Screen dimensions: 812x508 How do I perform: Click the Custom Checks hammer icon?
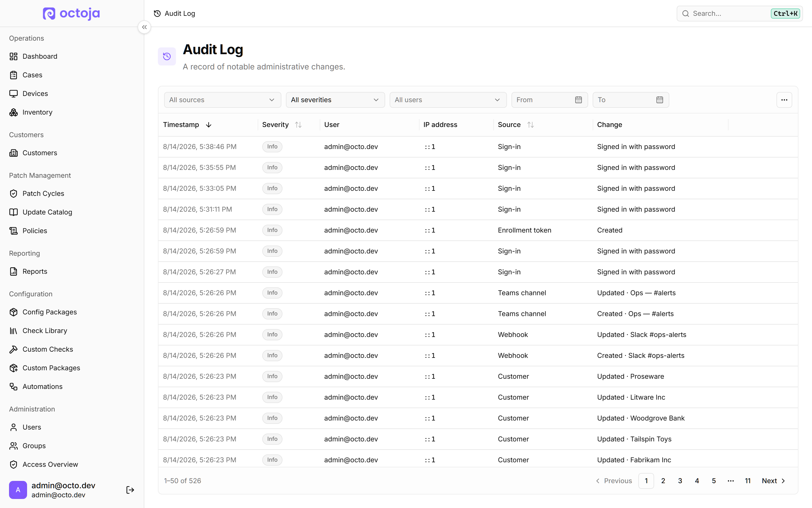pyautogui.click(x=14, y=349)
